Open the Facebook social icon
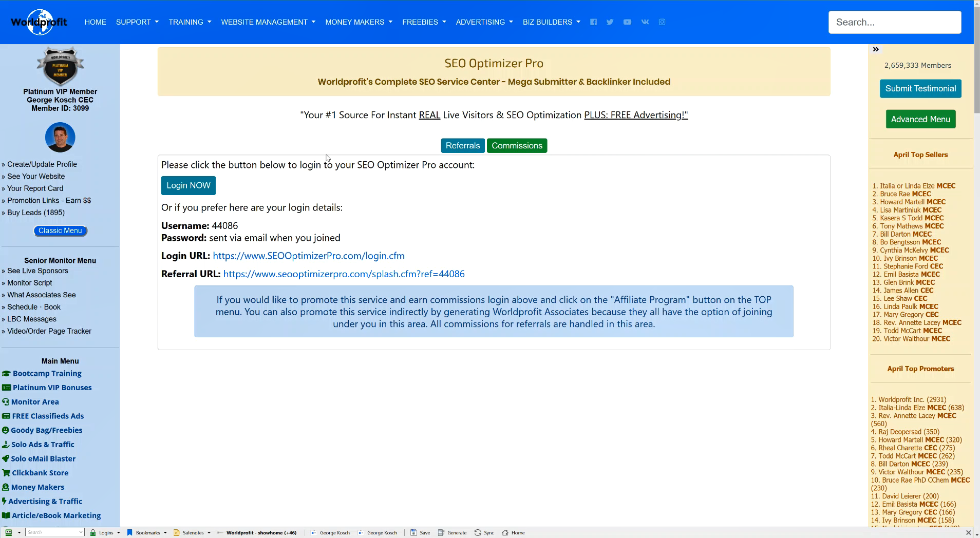Screen dimensions: 980x538 [593, 22]
